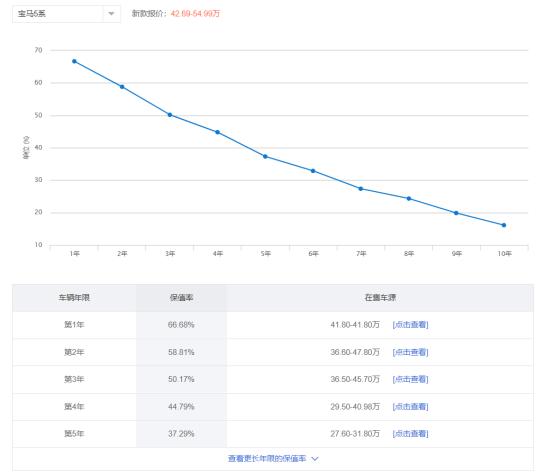Click the 58.81% value cell
The height and width of the screenshot is (474, 554).
pos(181,352)
